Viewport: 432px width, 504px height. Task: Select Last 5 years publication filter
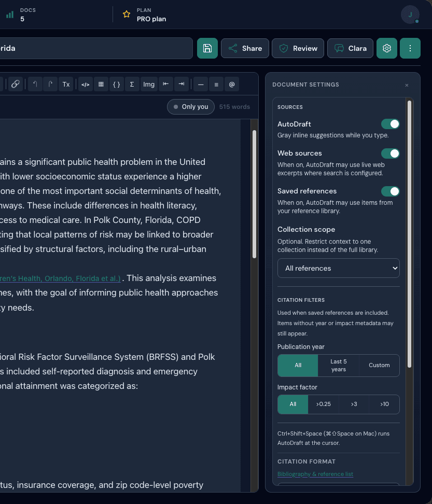(x=338, y=365)
